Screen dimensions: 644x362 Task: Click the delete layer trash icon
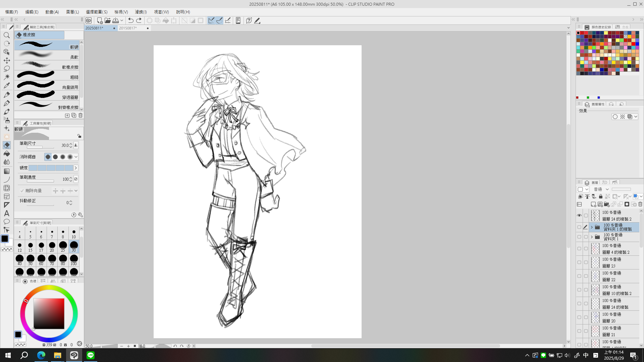(640, 204)
